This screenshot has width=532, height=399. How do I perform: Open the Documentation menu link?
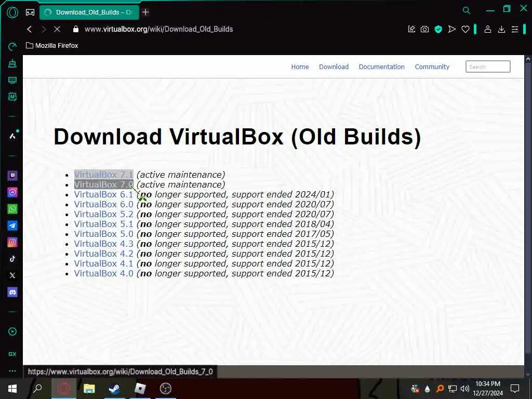[381, 67]
